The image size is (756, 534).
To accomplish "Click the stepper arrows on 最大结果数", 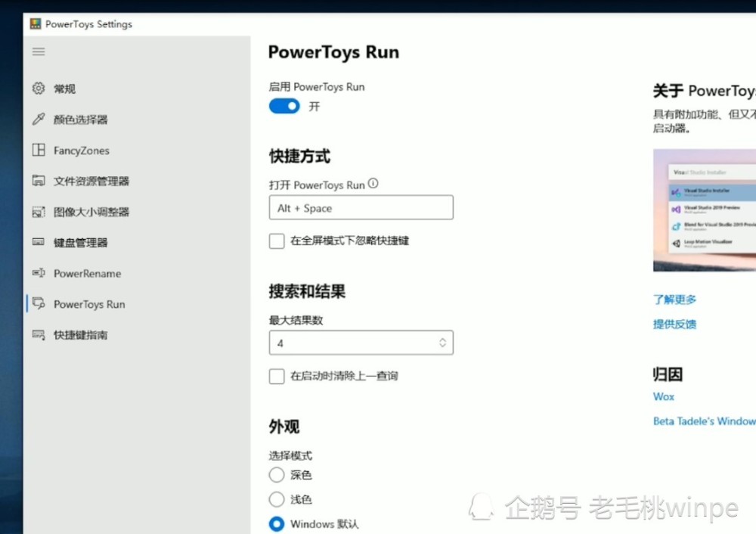I will [x=442, y=343].
